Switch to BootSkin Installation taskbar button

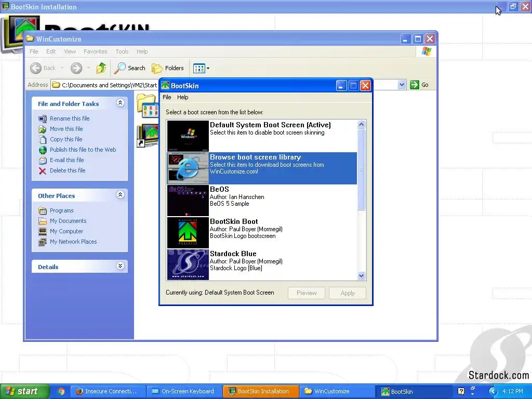[261, 391]
